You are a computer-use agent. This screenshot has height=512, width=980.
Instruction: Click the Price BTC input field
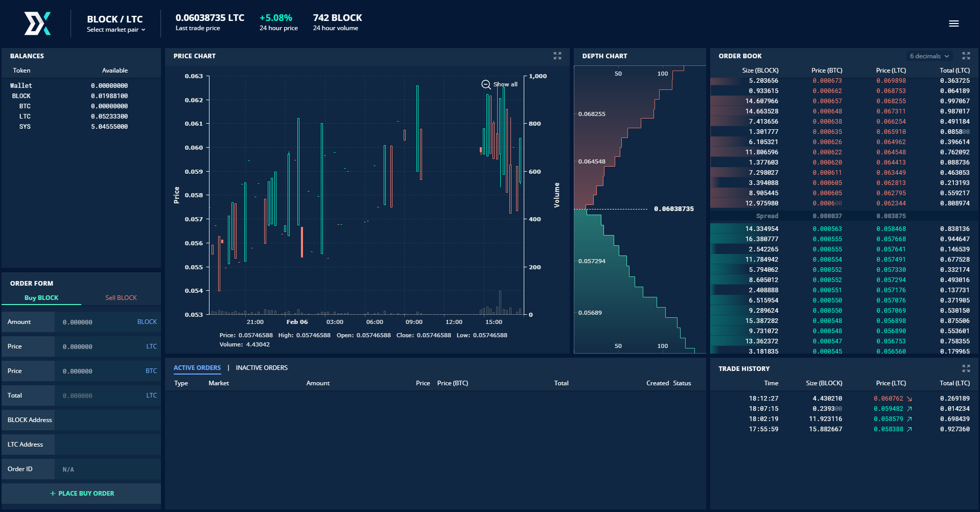107,371
